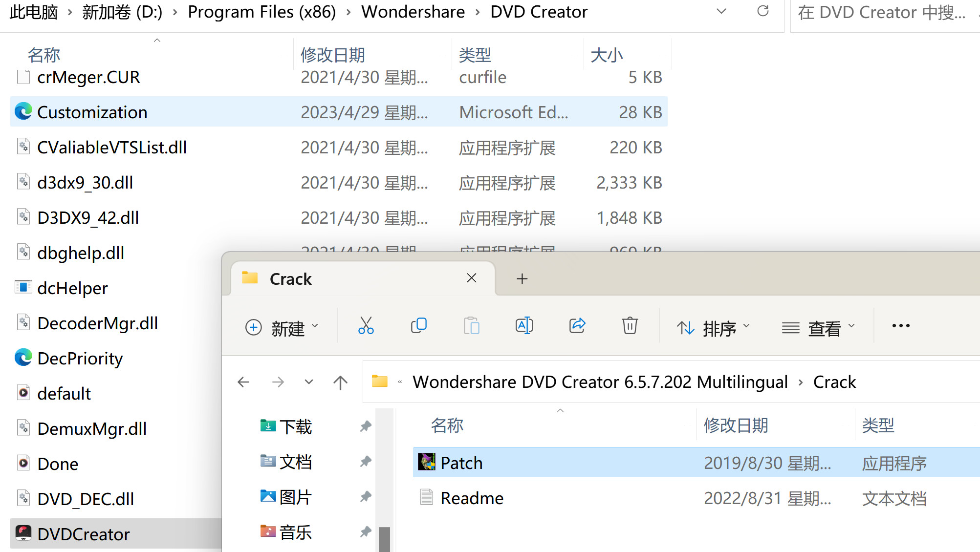Click the DVDCreator application icon
This screenshot has height=552, width=980.
(23, 533)
